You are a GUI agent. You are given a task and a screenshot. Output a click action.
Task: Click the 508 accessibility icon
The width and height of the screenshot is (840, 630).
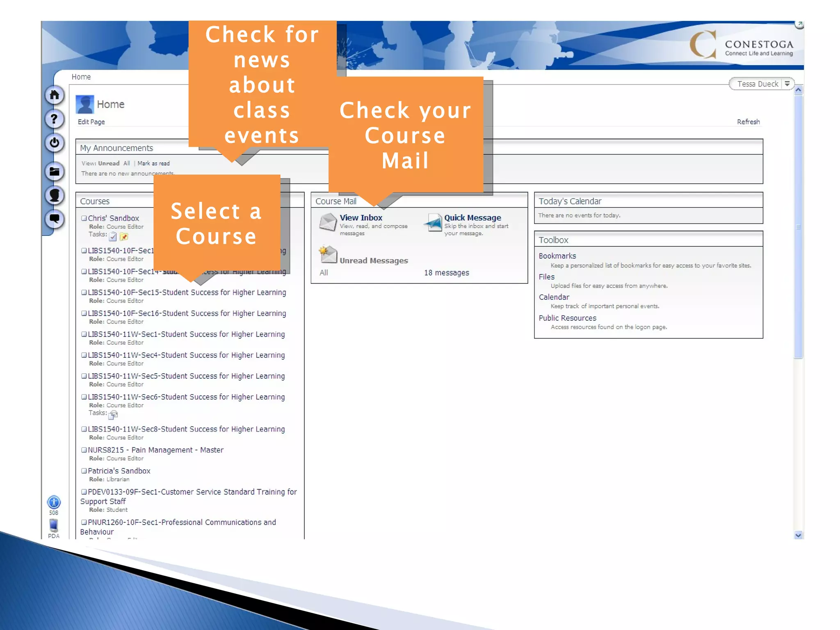(54, 502)
